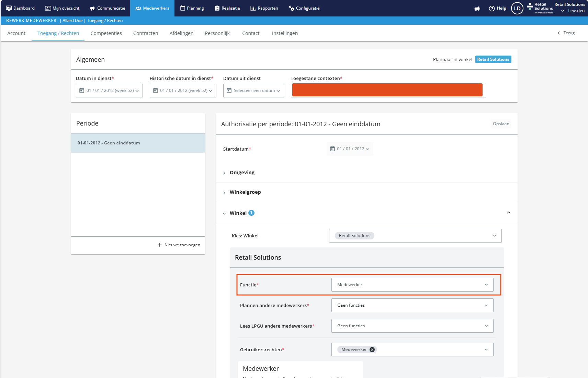588x378 pixels.
Task: Click the megaphone announcements icon
Action: pyautogui.click(x=477, y=9)
